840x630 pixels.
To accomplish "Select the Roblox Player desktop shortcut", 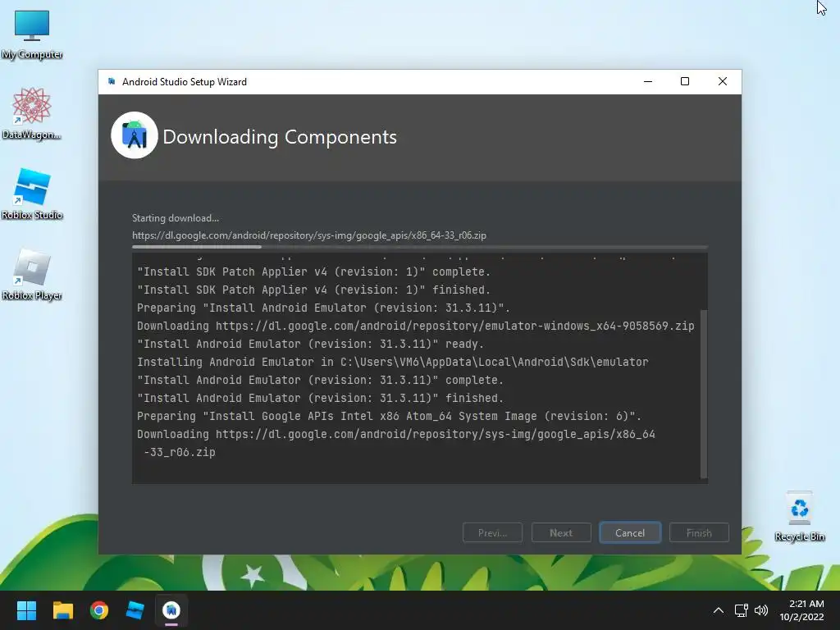I will pos(32,274).
